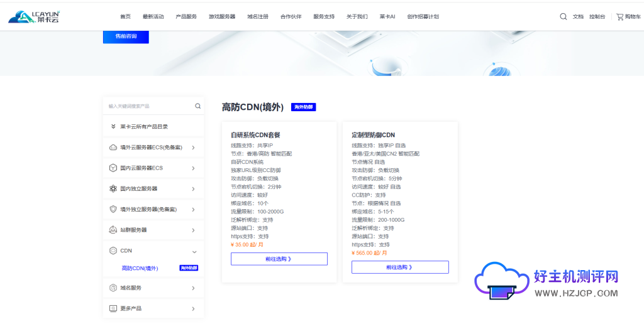644x331 pixels.
Task: Expand the 境外独立服务器(免备案) chevron
Action: click(x=194, y=210)
